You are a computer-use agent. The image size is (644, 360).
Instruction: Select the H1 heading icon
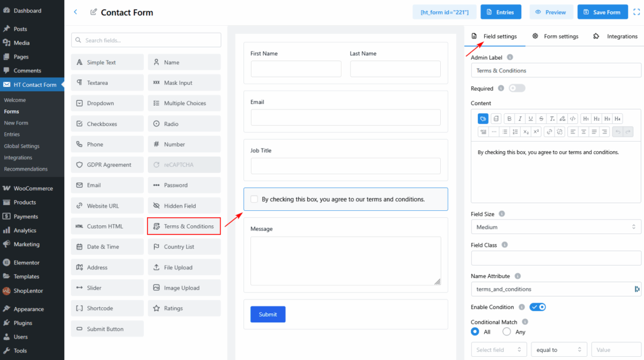click(586, 118)
